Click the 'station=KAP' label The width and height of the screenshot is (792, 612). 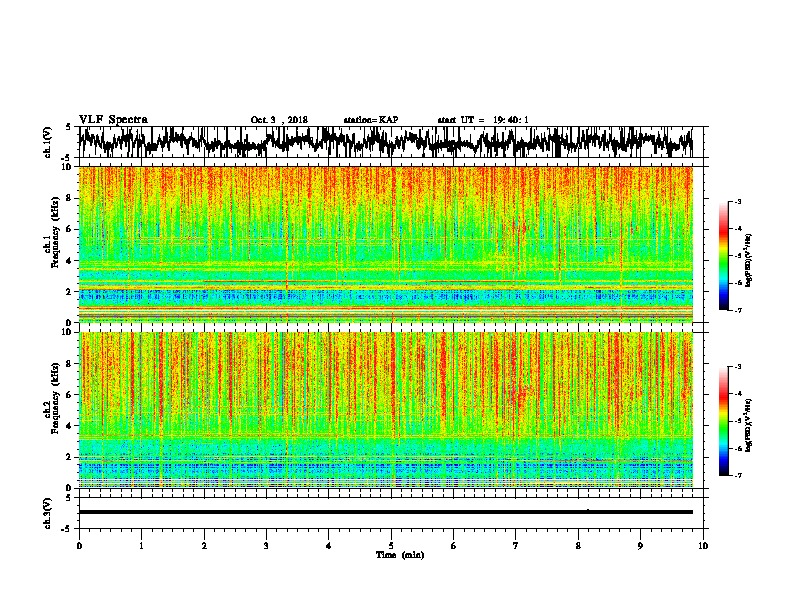click(371, 120)
